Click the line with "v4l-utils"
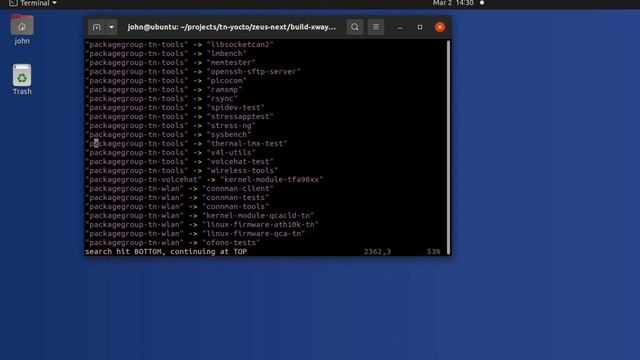Screen dimensions: 640x360 171,152
